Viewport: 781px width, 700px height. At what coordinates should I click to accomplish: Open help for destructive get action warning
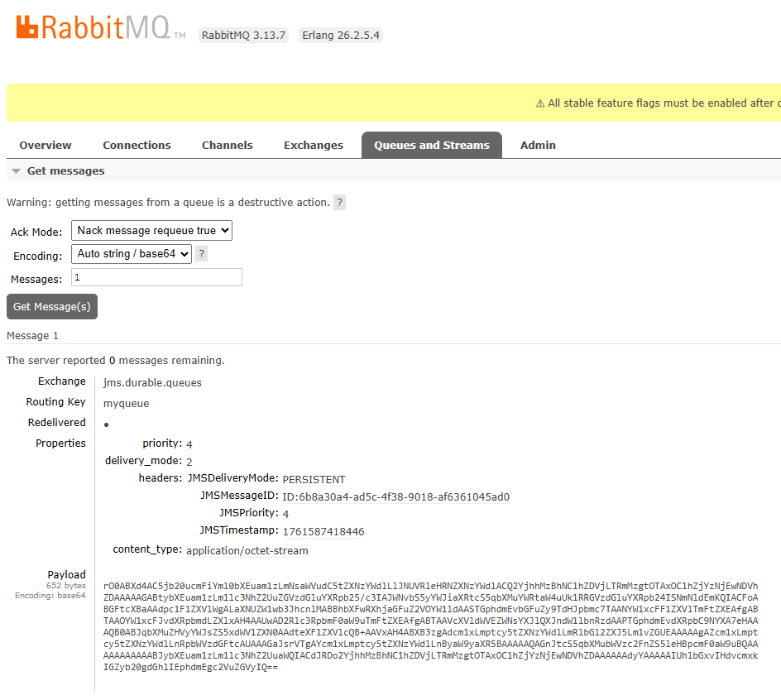coord(339,202)
